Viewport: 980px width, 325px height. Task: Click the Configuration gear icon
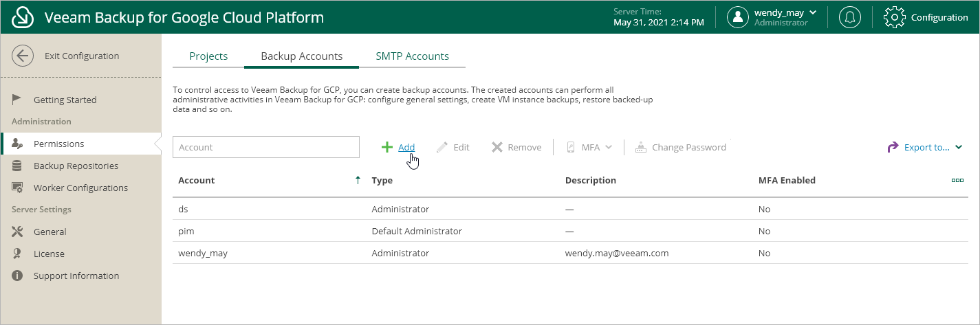tap(894, 17)
